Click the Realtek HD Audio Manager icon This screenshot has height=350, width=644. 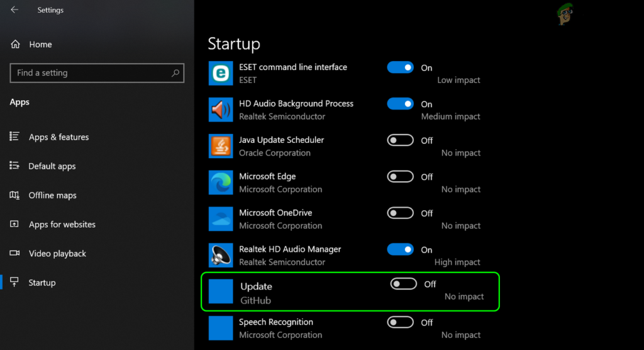click(x=221, y=255)
